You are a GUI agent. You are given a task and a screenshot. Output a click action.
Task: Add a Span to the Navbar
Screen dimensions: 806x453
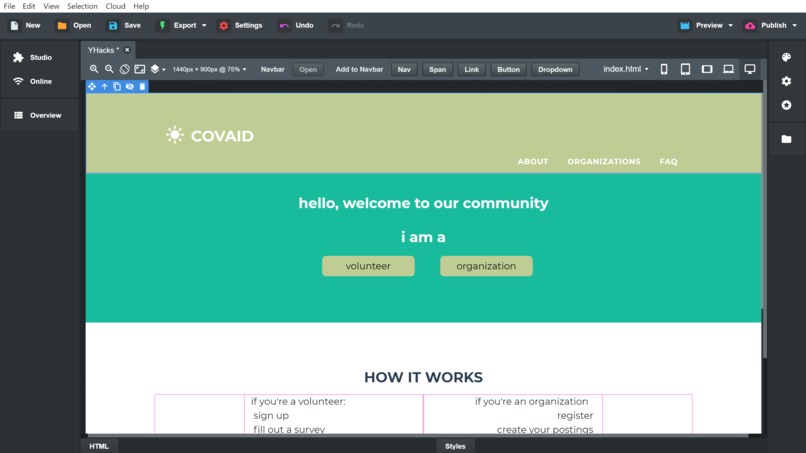coord(437,69)
